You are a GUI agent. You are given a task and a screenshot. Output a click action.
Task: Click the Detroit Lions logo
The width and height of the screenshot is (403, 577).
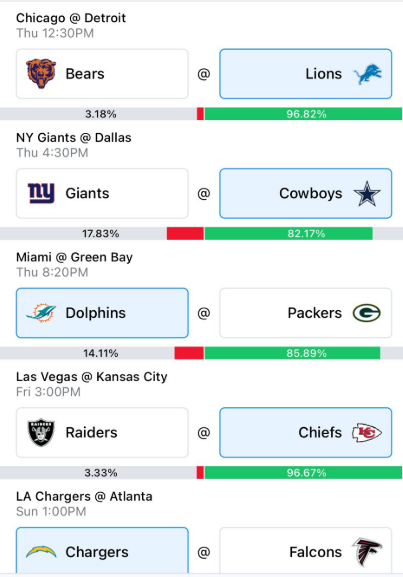coord(368,74)
